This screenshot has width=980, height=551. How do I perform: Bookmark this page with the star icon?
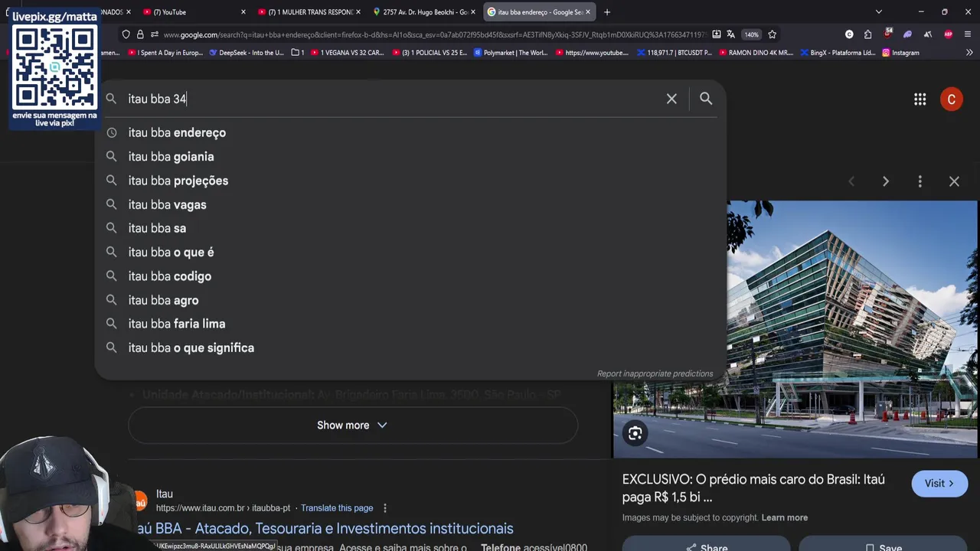(x=773, y=34)
